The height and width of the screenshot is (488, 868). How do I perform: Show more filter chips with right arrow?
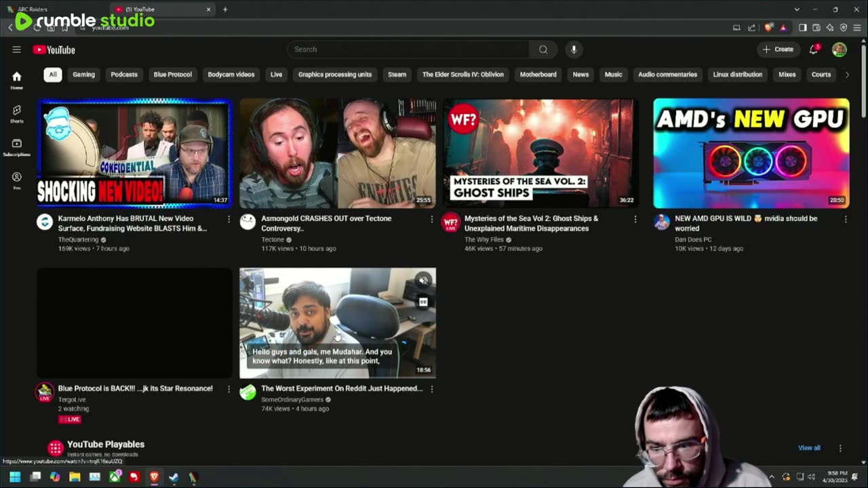coord(847,75)
